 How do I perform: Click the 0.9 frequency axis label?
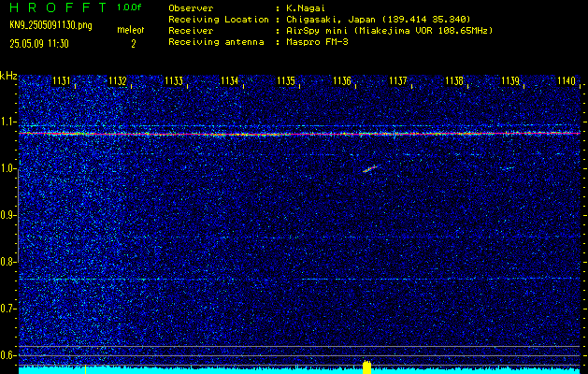coord(8,215)
